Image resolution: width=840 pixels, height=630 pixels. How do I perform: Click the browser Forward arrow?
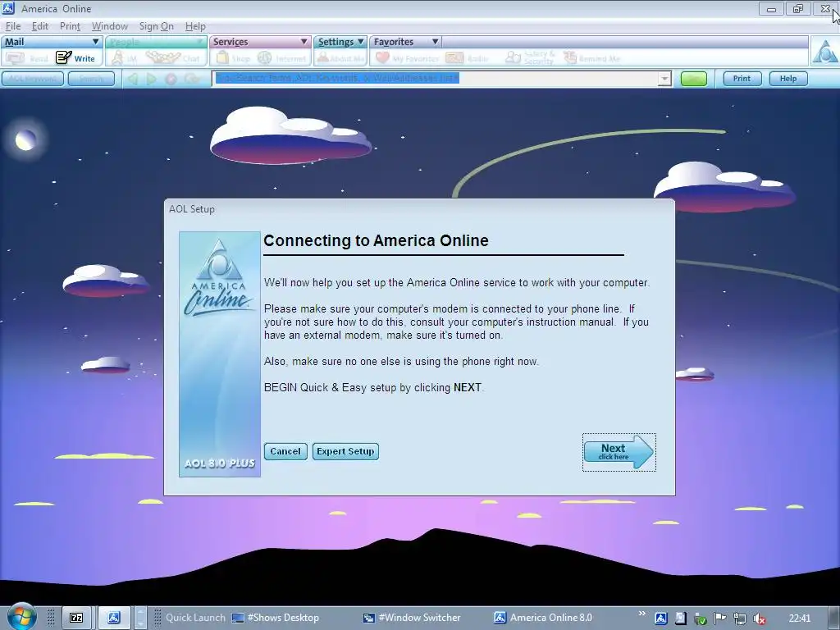(152, 80)
